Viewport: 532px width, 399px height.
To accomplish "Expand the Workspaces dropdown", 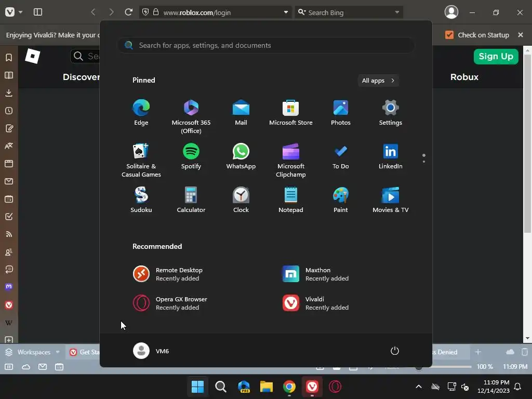I will (33, 352).
